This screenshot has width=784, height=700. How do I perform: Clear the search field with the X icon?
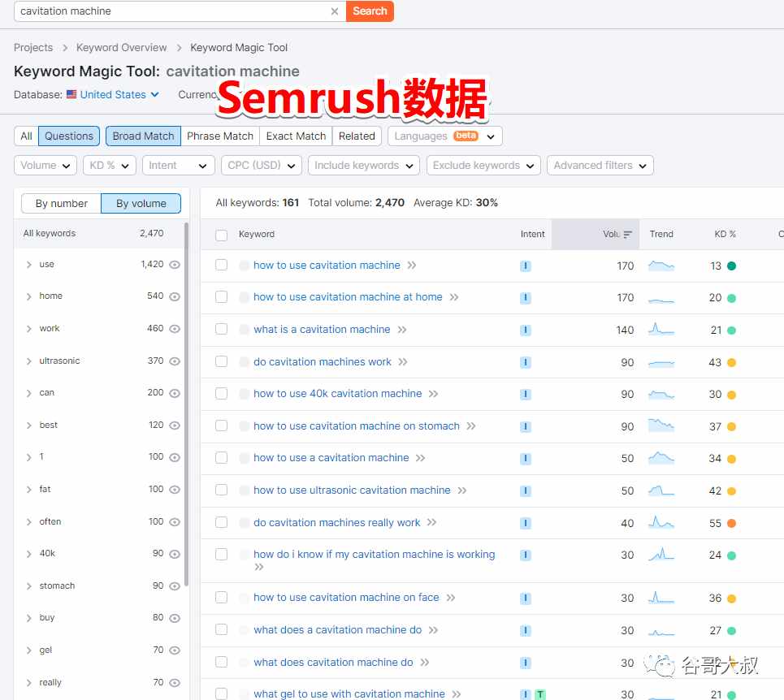[x=335, y=11]
